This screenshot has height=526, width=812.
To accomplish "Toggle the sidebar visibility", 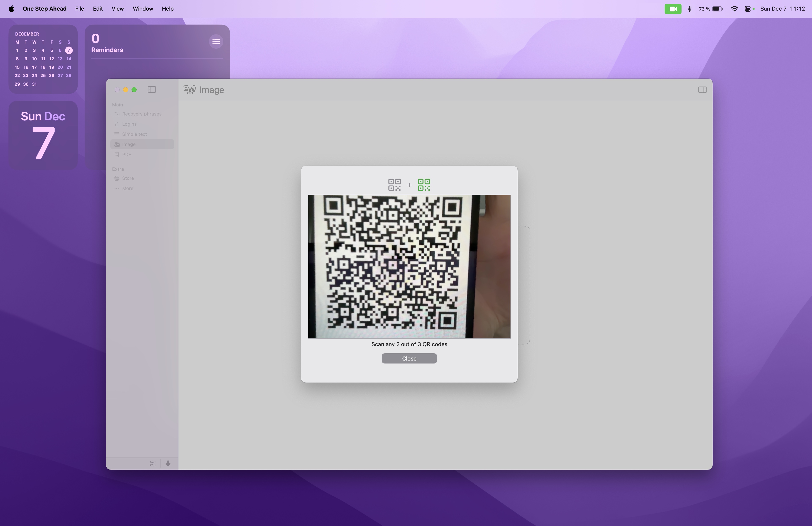I will 151,90.
